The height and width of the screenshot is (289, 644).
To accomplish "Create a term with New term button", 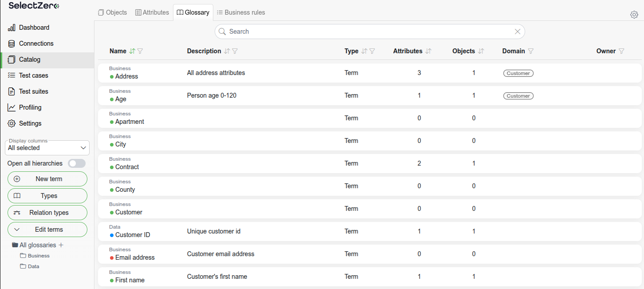I will [47, 179].
